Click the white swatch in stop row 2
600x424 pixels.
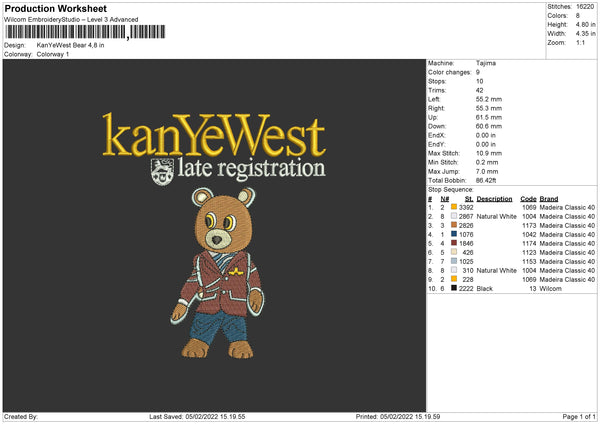coord(454,216)
